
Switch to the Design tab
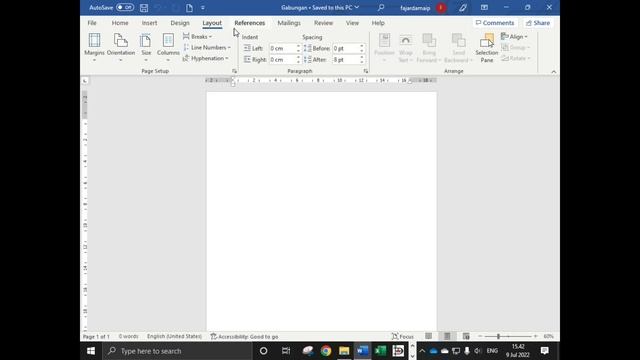tap(180, 23)
